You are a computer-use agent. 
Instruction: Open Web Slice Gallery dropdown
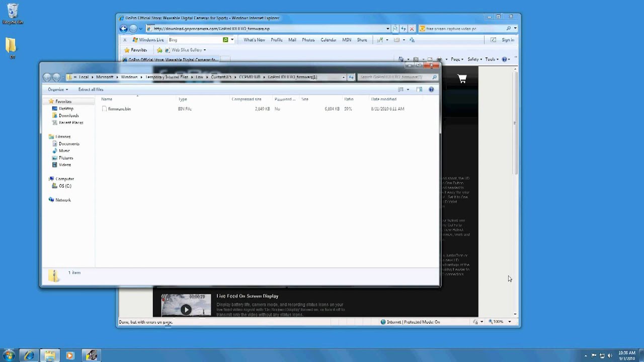pyautogui.click(x=185, y=50)
